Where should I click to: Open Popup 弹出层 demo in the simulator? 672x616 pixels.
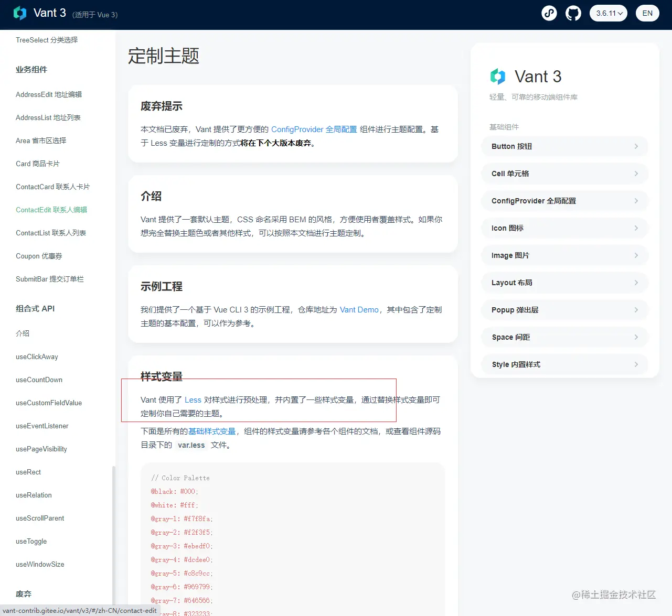coord(564,310)
